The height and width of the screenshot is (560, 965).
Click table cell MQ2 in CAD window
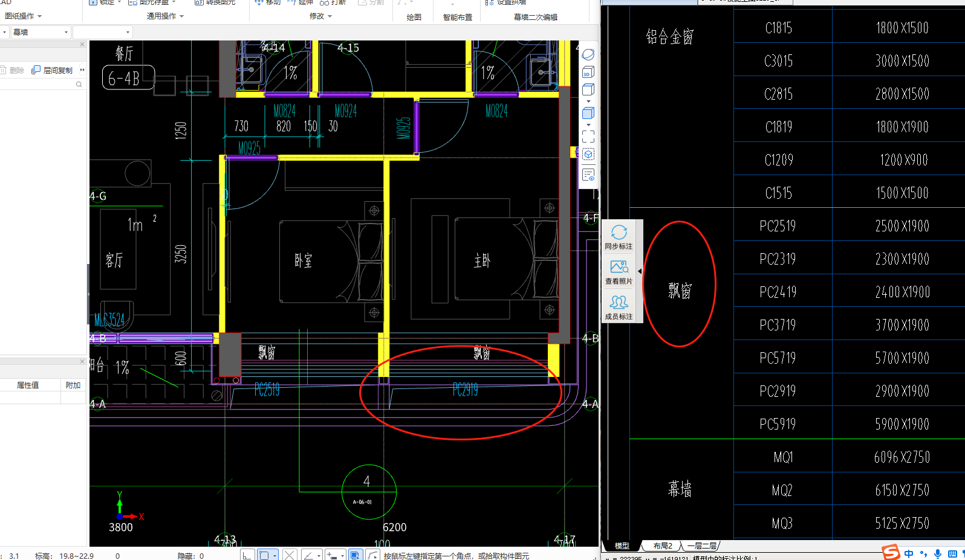pos(782,490)
